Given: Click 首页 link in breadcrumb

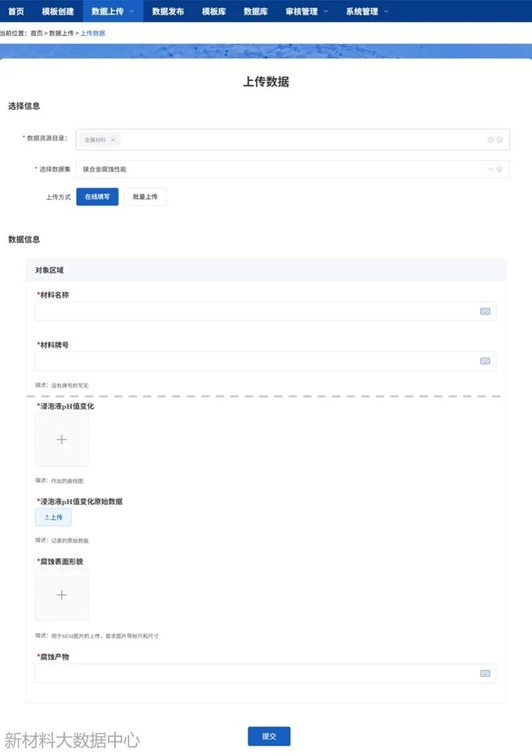Looking at the screenshot, I should coord(37,33).
